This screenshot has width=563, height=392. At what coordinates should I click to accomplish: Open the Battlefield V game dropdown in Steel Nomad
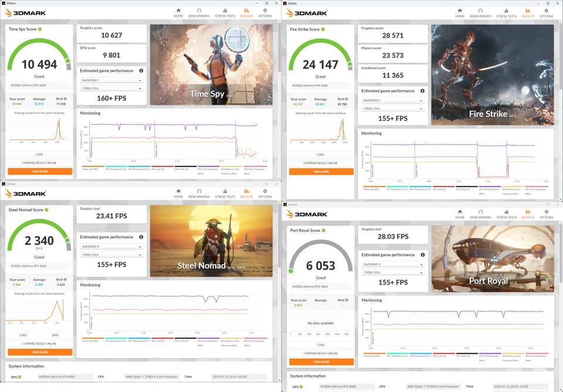[111, 247]
